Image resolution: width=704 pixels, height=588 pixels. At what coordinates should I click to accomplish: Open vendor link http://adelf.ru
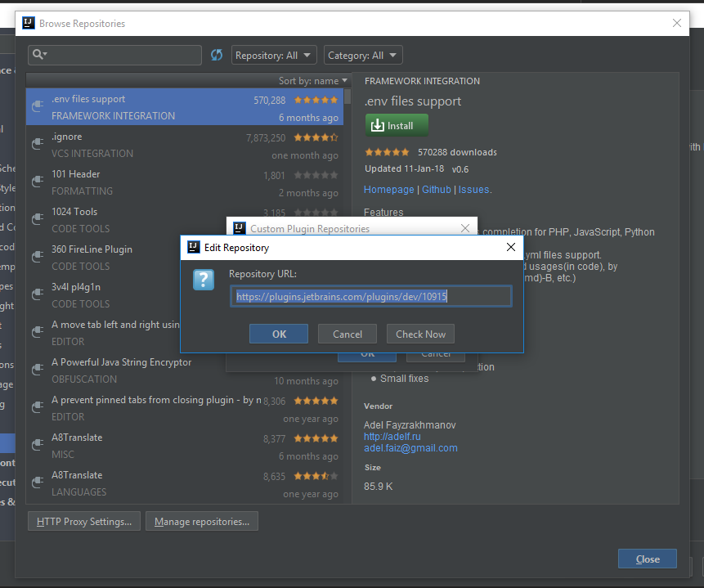(392, 436)
